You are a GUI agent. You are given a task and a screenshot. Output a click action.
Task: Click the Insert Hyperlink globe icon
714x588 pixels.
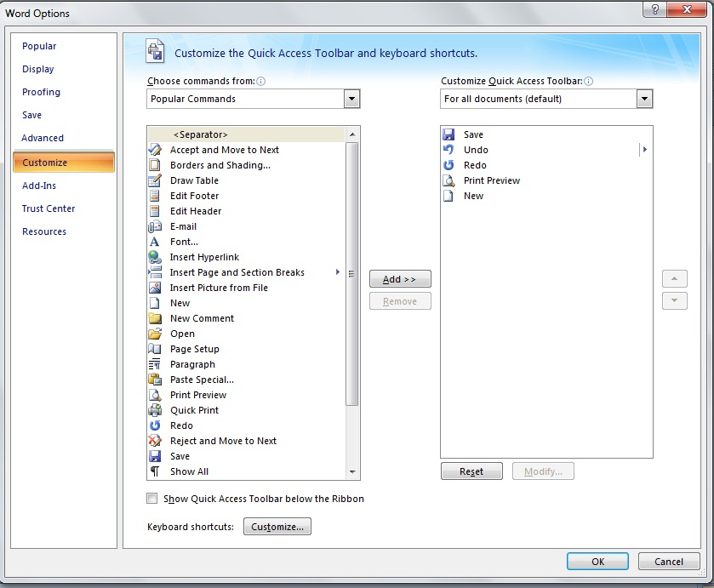(x=155, y=257)
